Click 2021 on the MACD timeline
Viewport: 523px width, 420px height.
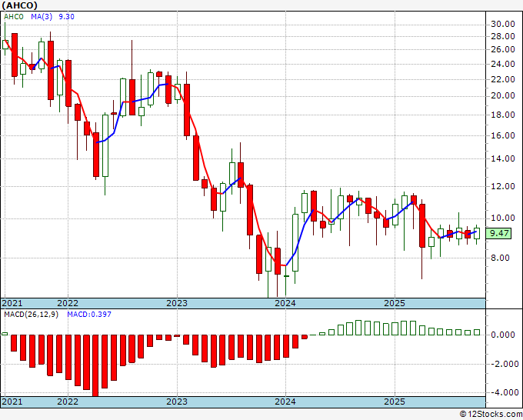[x=12, y=402]
